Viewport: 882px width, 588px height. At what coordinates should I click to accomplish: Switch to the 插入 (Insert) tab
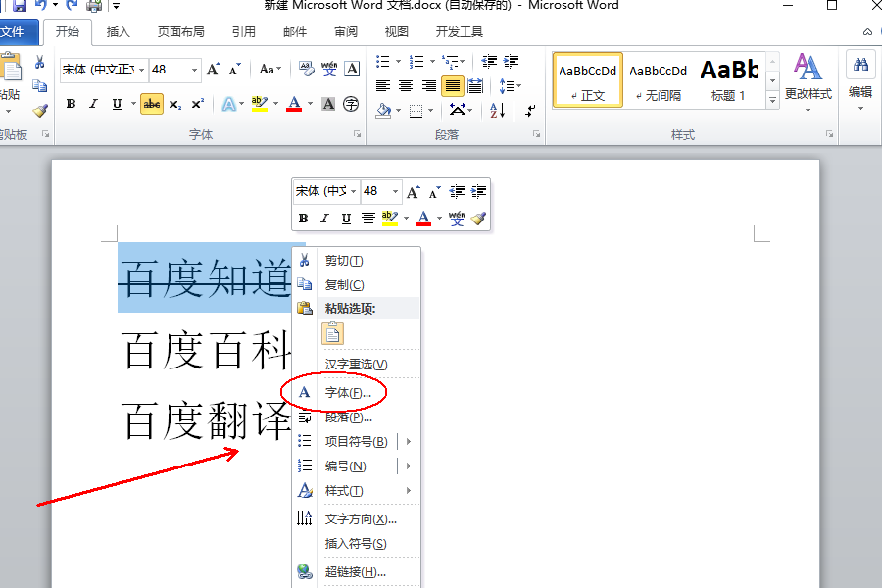click(119, 32)
